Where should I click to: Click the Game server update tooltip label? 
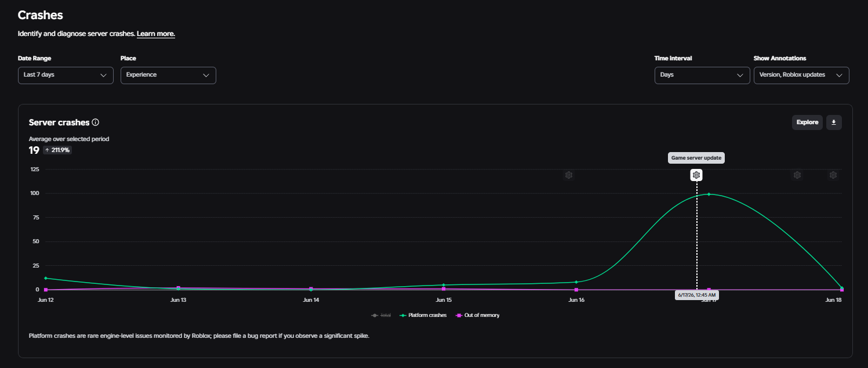point(696,157)
